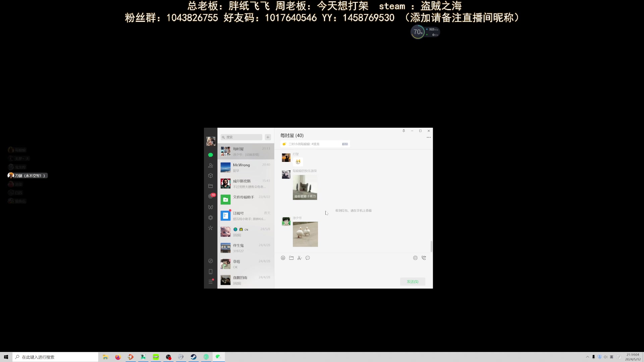Pin the WeChat window on top
Screen dimensions: 644x362
click(x=404, y=131)
